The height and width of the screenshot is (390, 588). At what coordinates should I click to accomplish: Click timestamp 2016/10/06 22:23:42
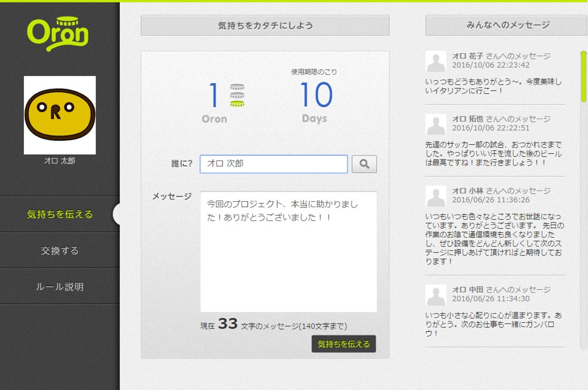491,65
